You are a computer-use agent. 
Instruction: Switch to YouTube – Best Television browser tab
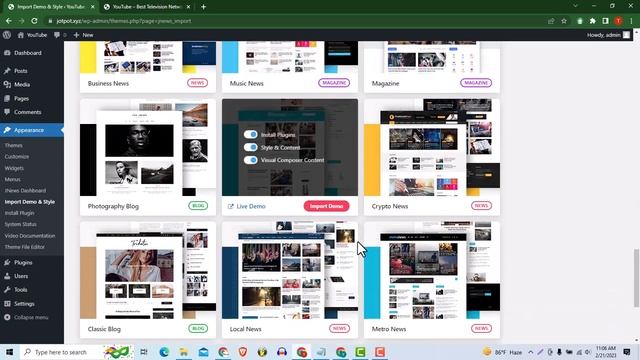147,7
